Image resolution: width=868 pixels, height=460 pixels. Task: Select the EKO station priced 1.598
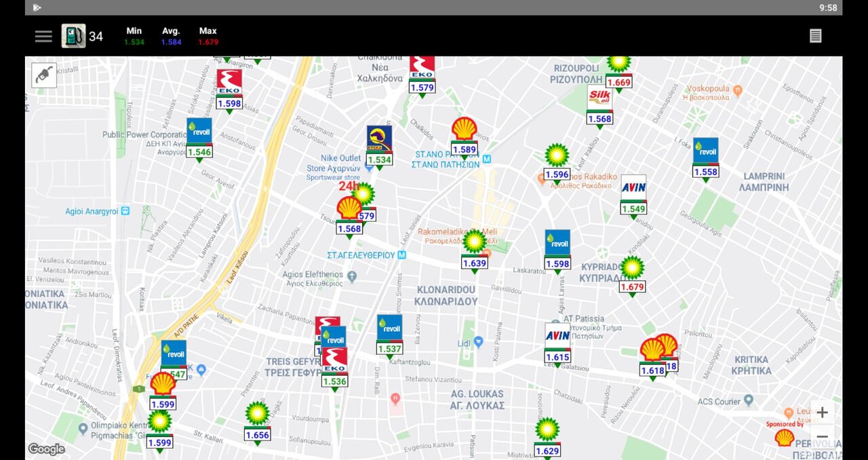click(x=229, y=90)
